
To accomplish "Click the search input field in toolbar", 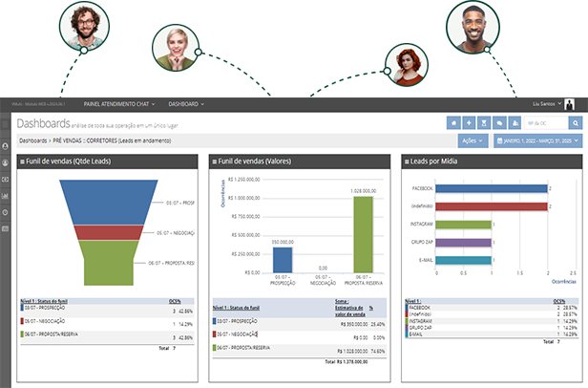I will 543,123.
